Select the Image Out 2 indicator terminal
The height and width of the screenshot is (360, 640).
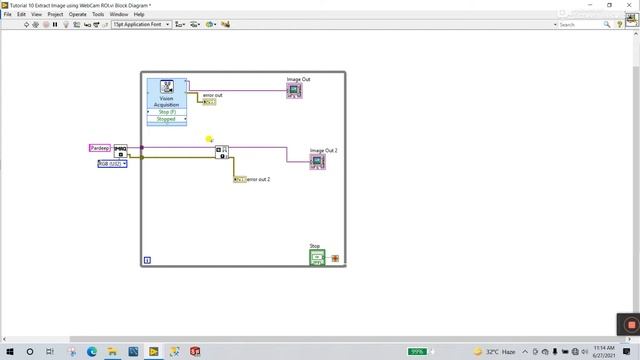pos(318,162)
